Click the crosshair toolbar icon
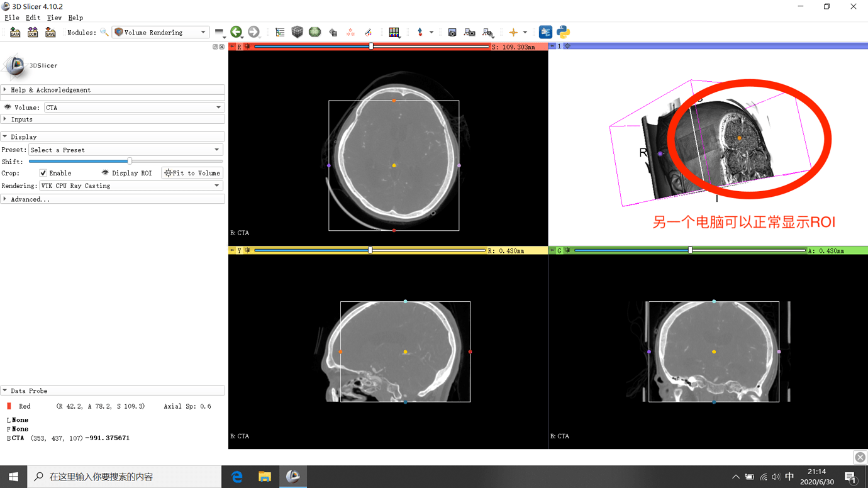This screenshot has height=488, width=868. point(513,32)
